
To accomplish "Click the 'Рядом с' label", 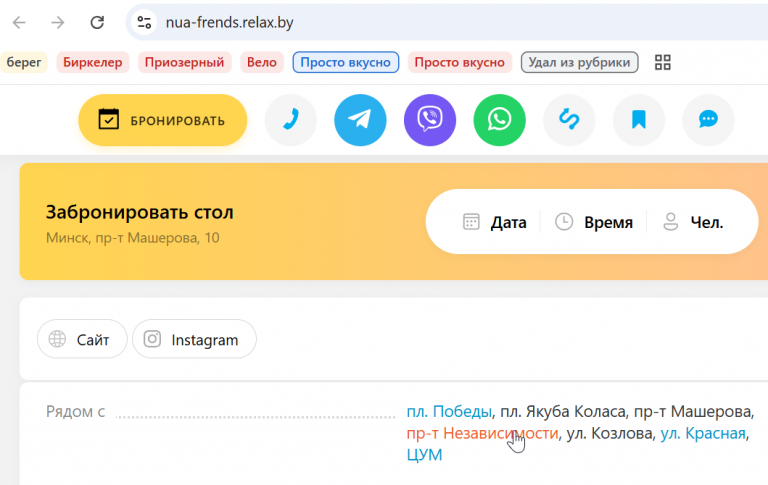I will tap(75, 412).
